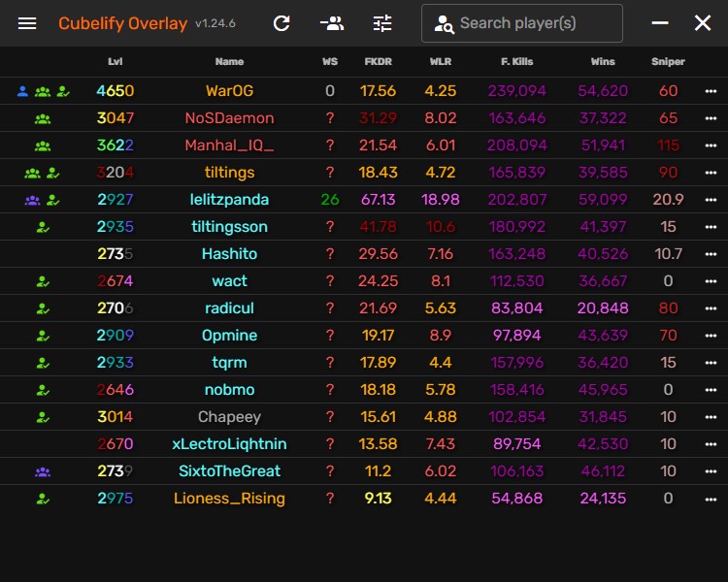728x582 pixels.
Task: Click the Search player(s) field
Action: 522,23
